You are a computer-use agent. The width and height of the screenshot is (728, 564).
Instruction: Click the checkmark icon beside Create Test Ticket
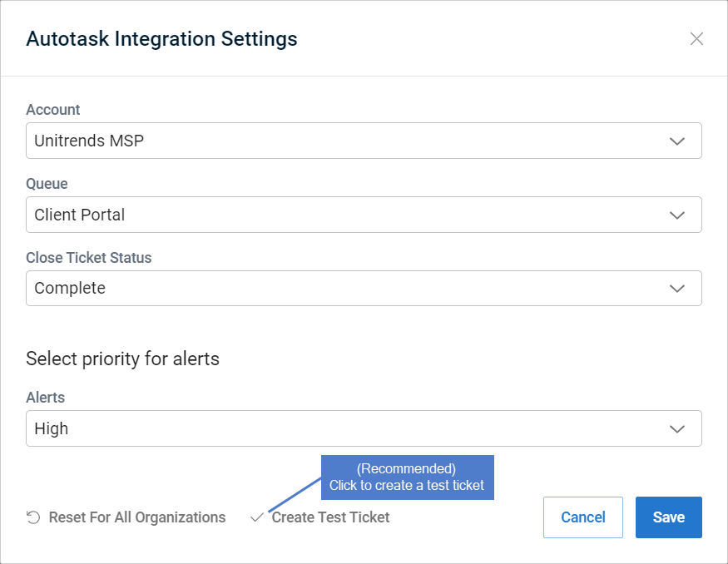(257, 517)
